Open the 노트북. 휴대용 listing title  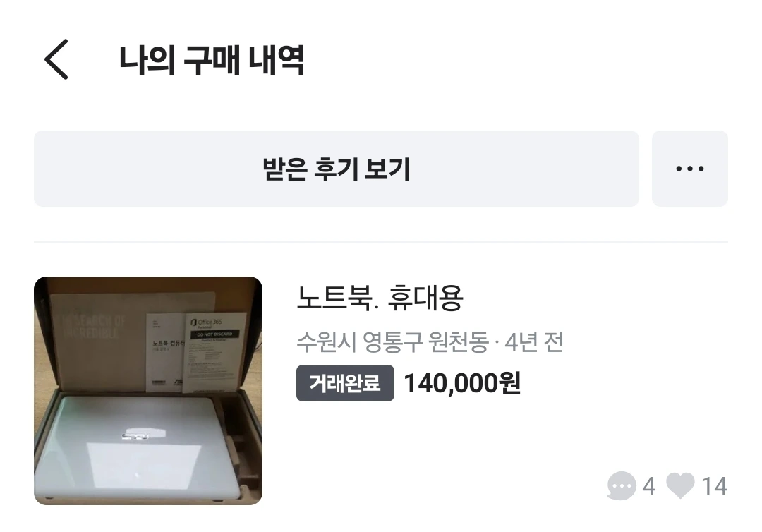pos(380,298)
